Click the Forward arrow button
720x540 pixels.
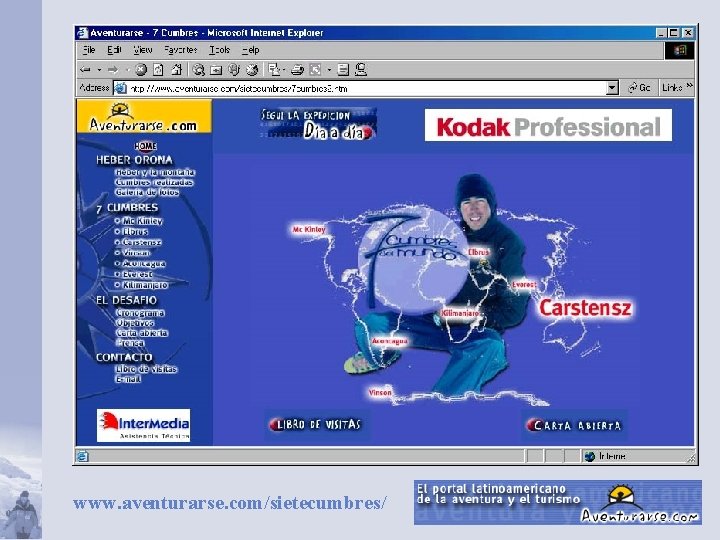coord(112,70)
